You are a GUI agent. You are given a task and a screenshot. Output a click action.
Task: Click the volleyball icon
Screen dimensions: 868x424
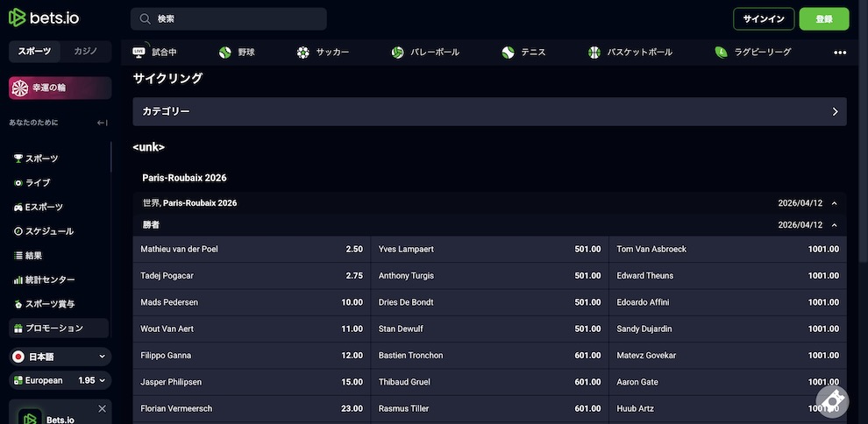(397, 53)
